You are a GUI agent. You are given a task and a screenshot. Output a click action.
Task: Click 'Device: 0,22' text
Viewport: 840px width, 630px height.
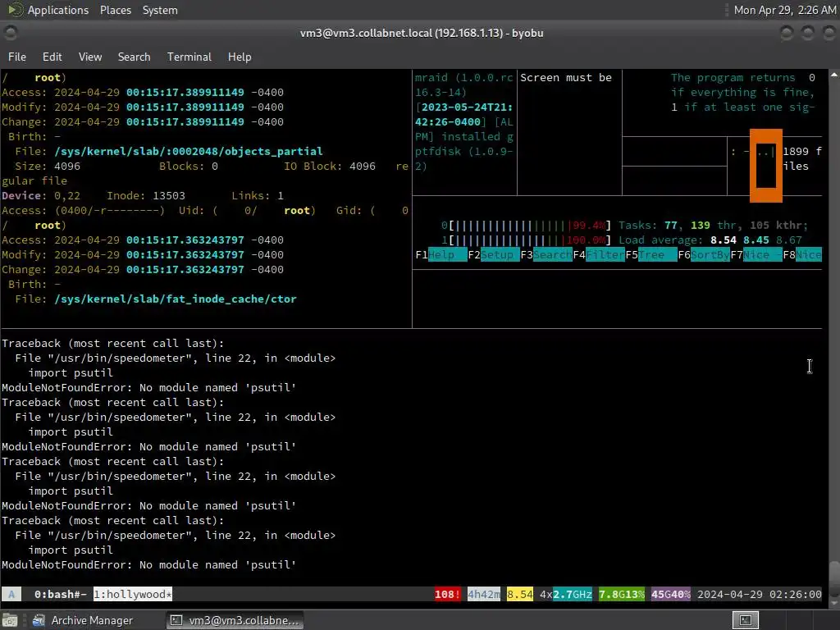coord(41,196)
